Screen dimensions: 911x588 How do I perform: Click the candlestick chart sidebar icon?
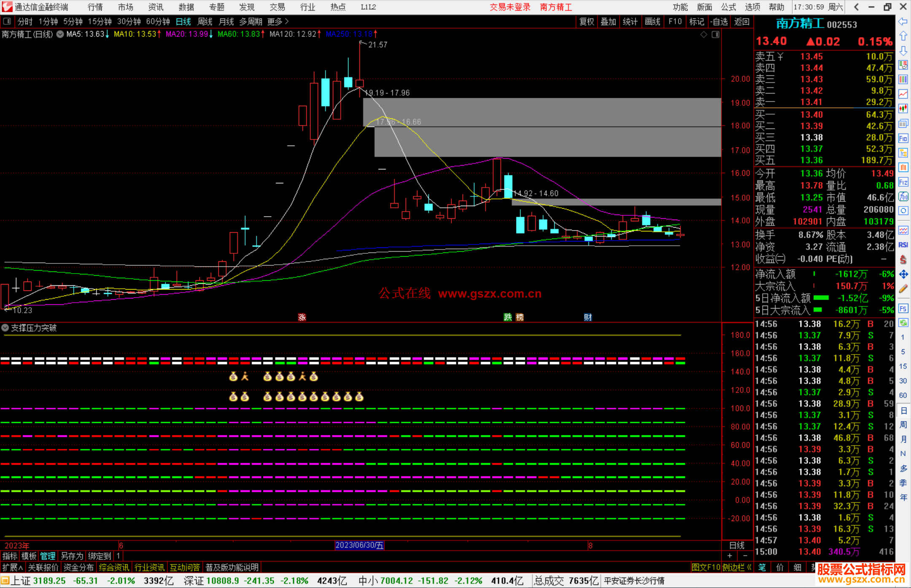pyautogui.click(x=903, y=108)
